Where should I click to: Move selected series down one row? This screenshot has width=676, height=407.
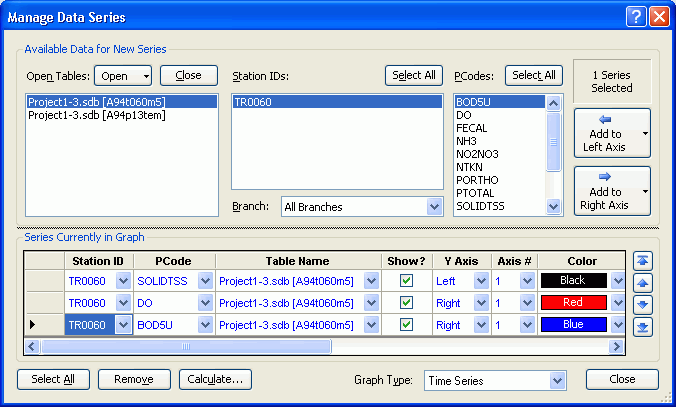(644, 304)
